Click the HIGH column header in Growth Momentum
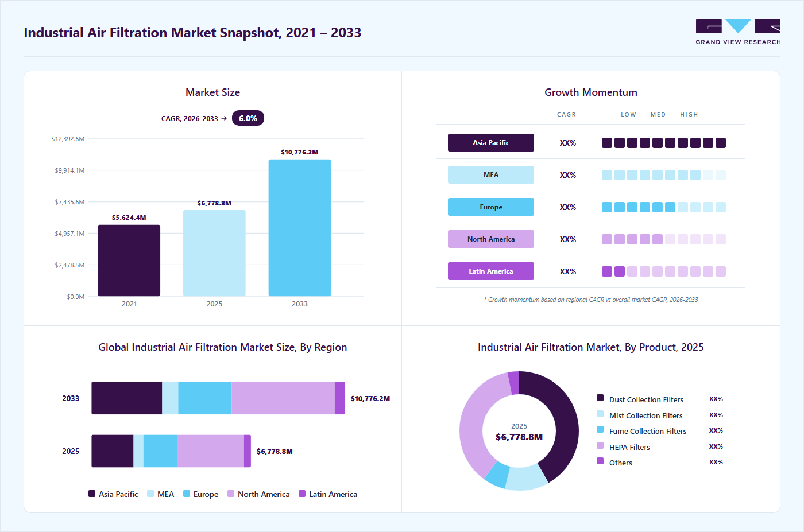 pyautogui.click(x=689, y=115)
